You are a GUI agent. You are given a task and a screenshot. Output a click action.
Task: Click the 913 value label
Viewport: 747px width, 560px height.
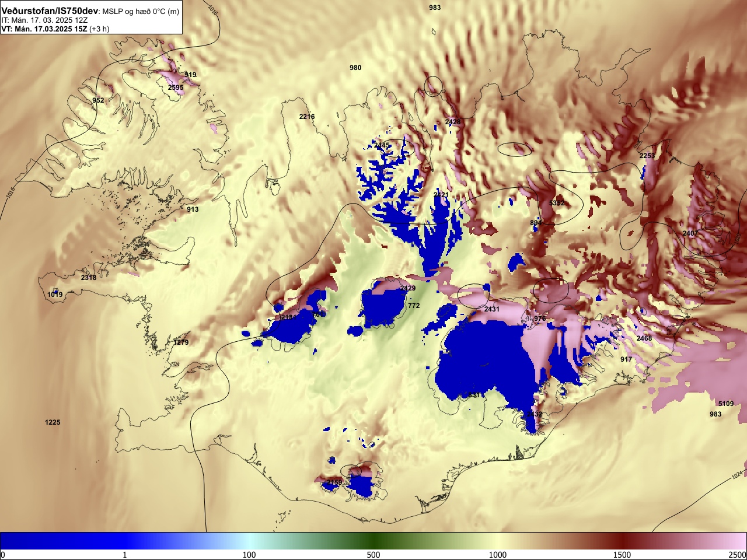point(193,209)
